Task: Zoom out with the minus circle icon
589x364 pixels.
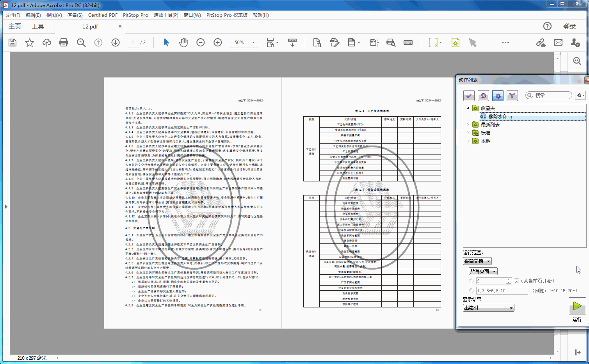Action: 201,43
